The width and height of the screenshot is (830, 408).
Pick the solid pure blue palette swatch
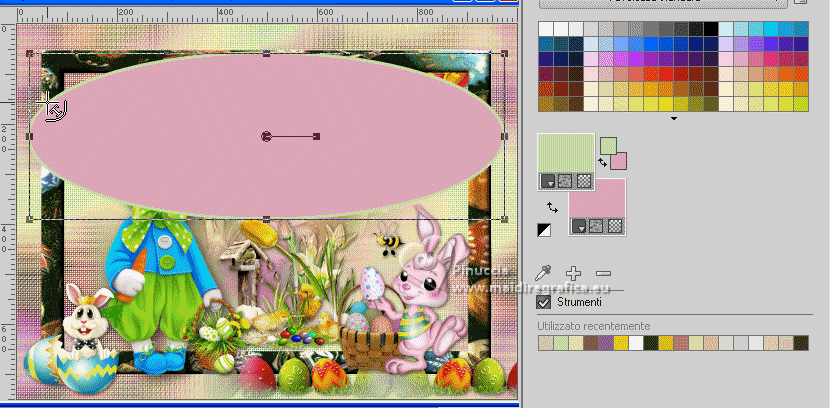click(x=651, y=44)
